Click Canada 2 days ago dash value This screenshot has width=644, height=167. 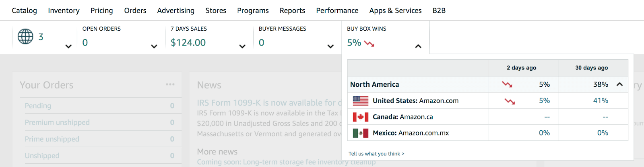547,117
